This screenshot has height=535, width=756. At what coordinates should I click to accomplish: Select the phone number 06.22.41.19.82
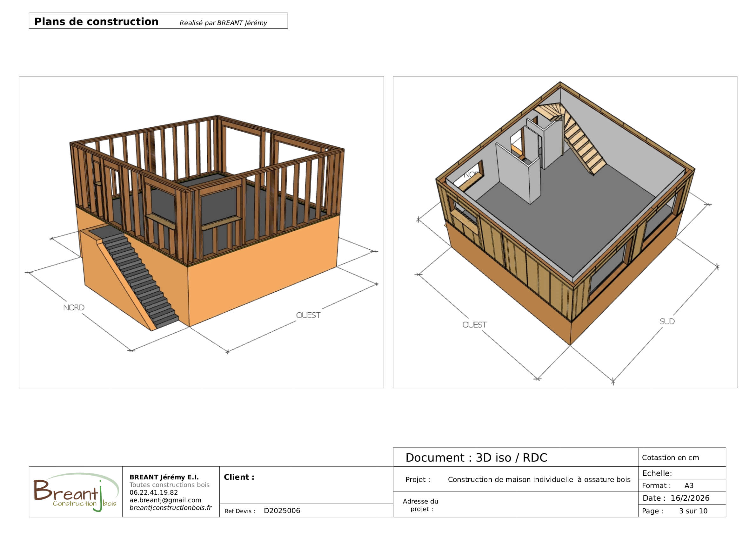pos(153,492)
